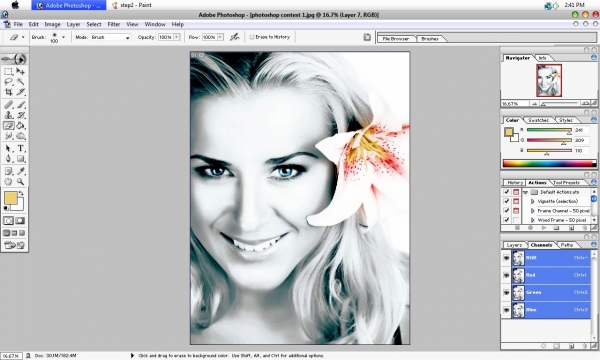Swap foreground and background colors
This screenshot has width=600, height=360.
coord(22,194)
